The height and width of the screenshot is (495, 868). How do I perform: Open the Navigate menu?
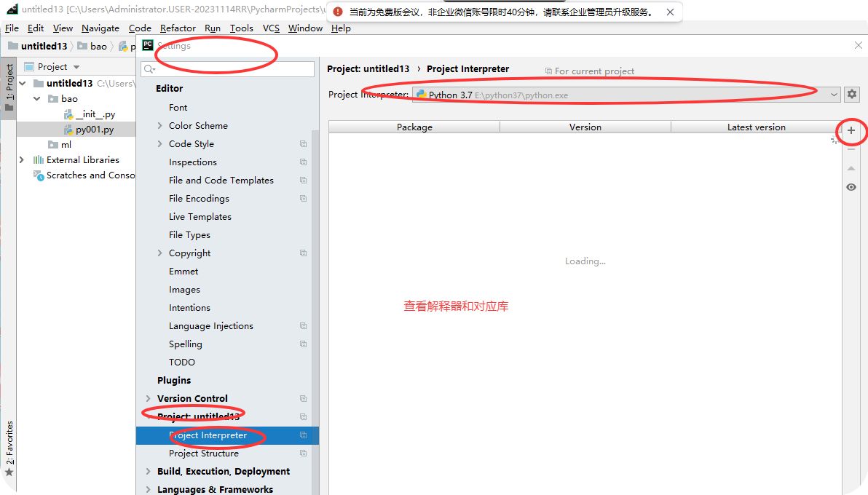coord(100,28)
